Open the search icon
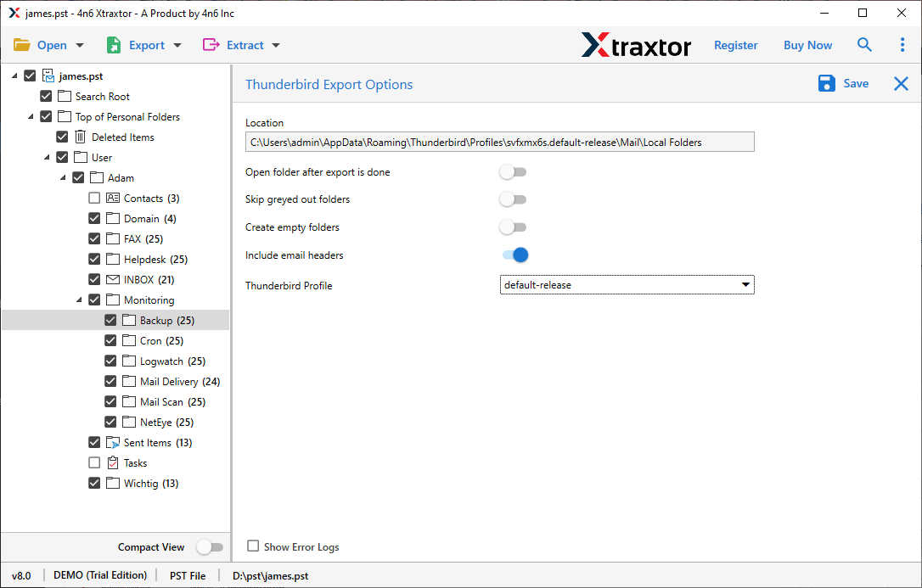 pos(864,44)
